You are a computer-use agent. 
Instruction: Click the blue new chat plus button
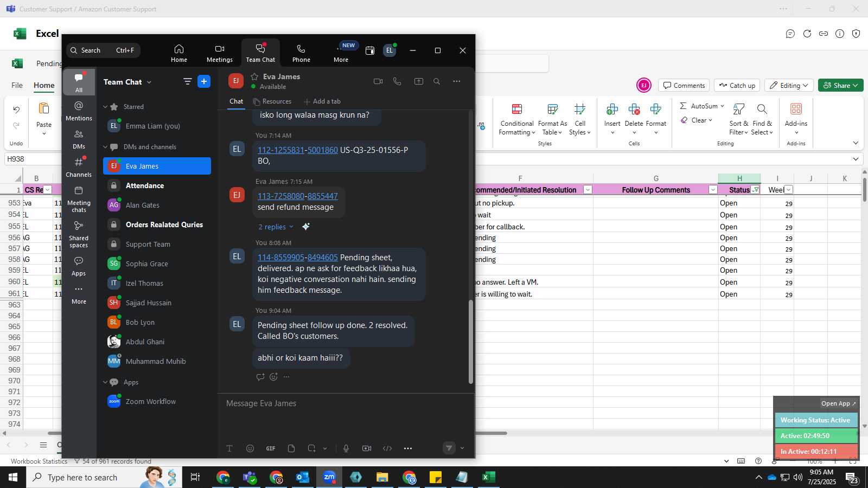pos(204,82)
